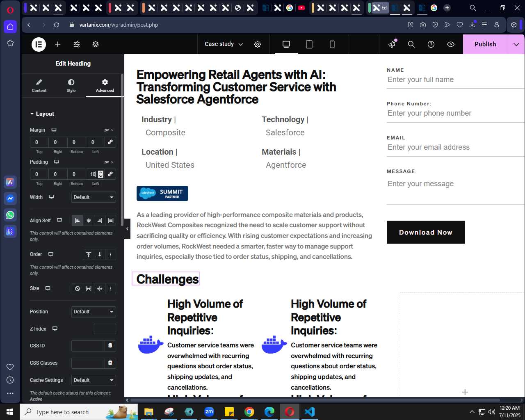
Task: Click the full name input field
Action: tap(455, 80)
